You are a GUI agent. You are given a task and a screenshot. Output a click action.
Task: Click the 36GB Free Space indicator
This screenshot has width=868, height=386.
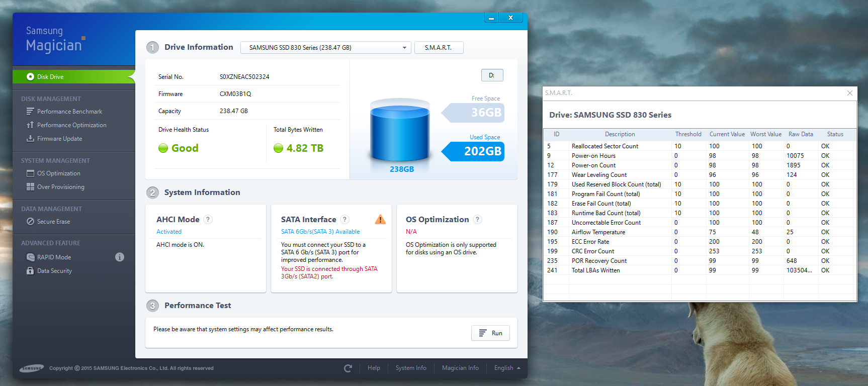click(473, 113)
